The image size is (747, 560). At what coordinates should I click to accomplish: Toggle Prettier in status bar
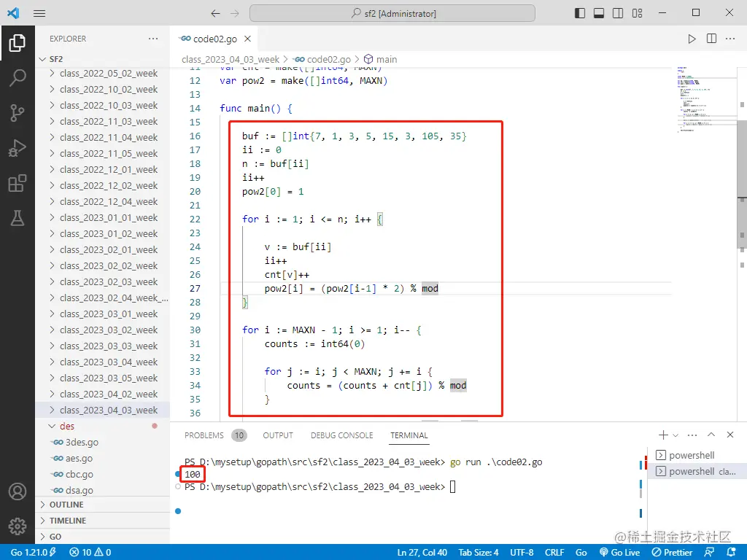pos(672,552)
